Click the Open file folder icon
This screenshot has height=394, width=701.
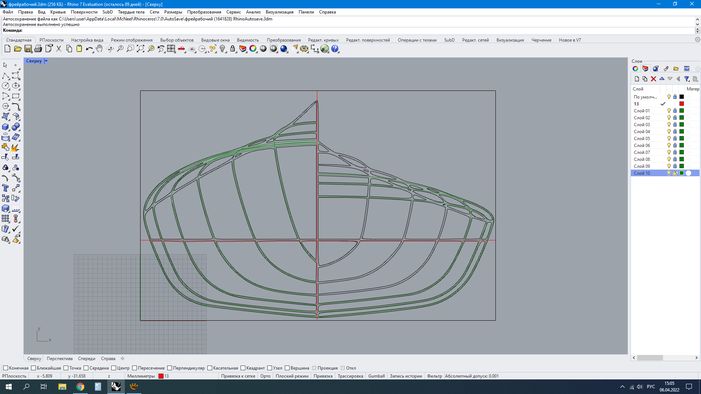17,49
